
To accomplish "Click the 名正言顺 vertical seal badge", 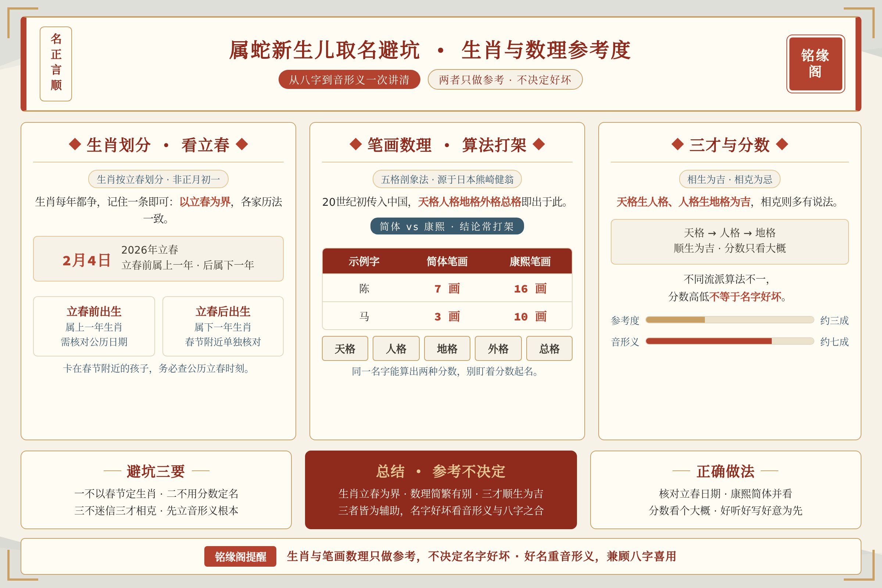I will click(56, 64).
